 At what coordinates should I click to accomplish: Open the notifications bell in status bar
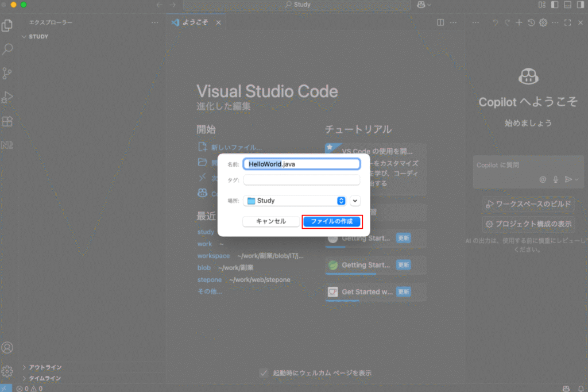click(x=581, y=389)
